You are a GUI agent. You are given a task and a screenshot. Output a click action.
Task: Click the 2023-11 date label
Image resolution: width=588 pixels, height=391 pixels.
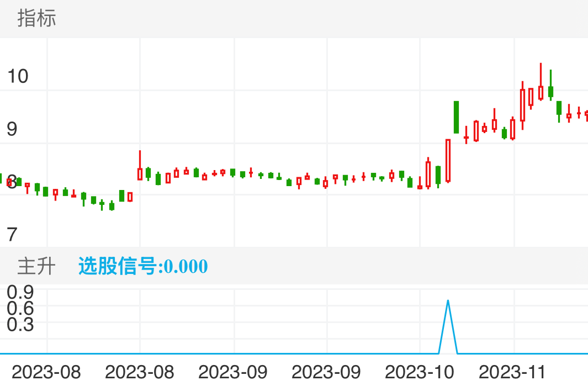point(512,372)
